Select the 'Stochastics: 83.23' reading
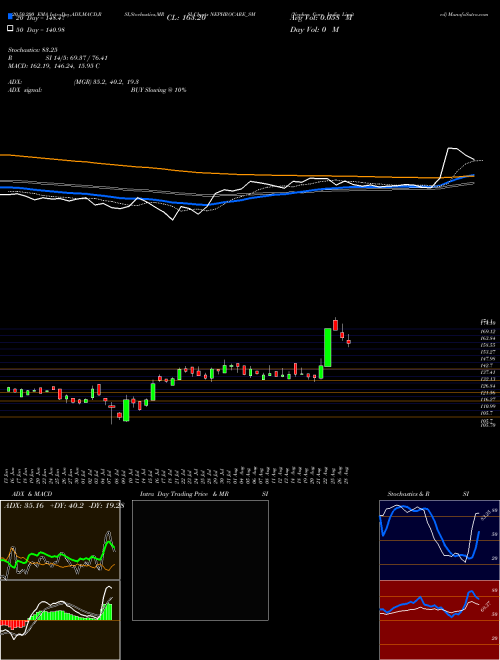 (32, 50)
